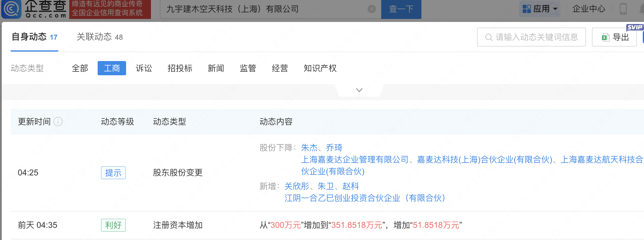Open the 应用 dropdown menu
Screen dimensions: 644x240
point(540,9)
